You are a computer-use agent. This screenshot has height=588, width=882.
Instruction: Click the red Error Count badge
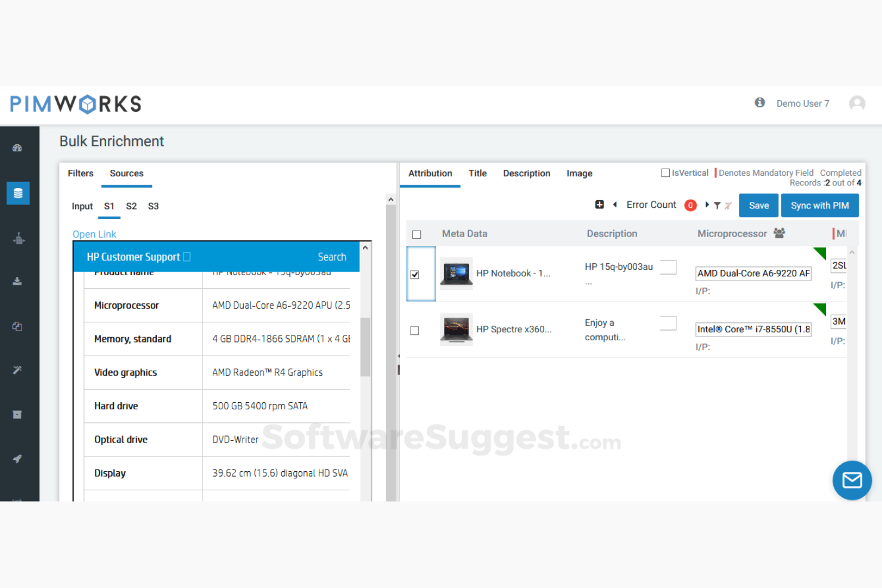pyautogui.click(x=690, y=205)
